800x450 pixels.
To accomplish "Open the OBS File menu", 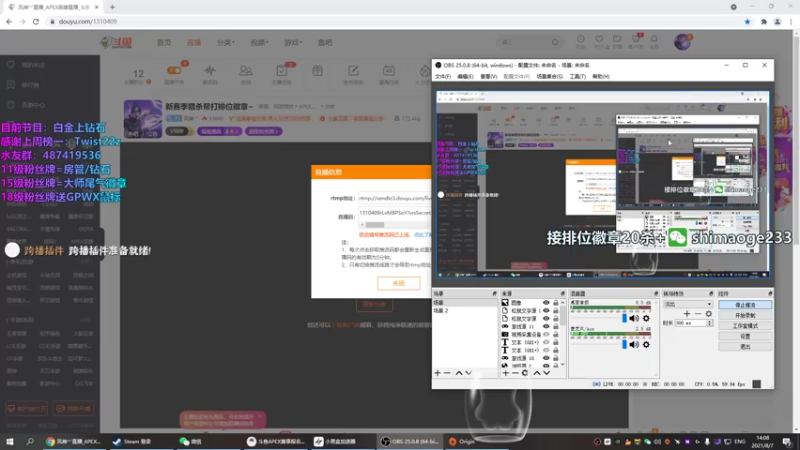I will tap(443, 77).
